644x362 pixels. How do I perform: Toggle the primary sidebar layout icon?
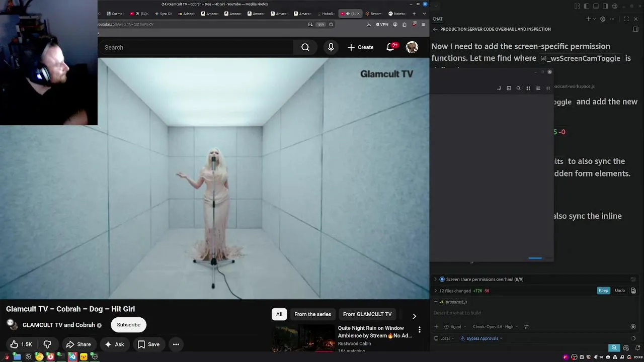(x=586, y=6)
